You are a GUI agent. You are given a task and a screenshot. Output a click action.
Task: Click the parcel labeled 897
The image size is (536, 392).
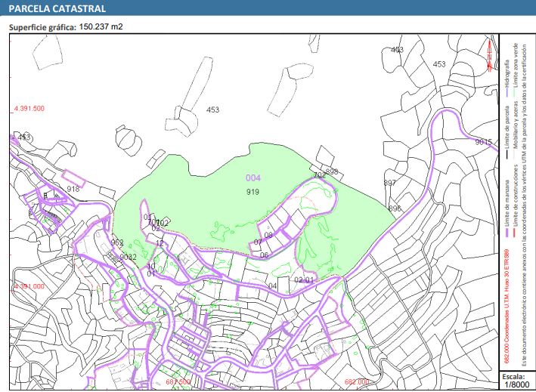[390, 184]
